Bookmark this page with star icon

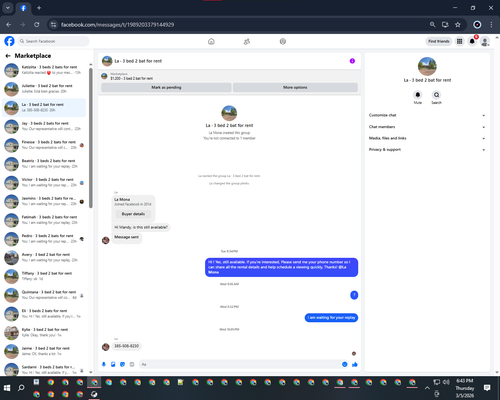(458, 25)
